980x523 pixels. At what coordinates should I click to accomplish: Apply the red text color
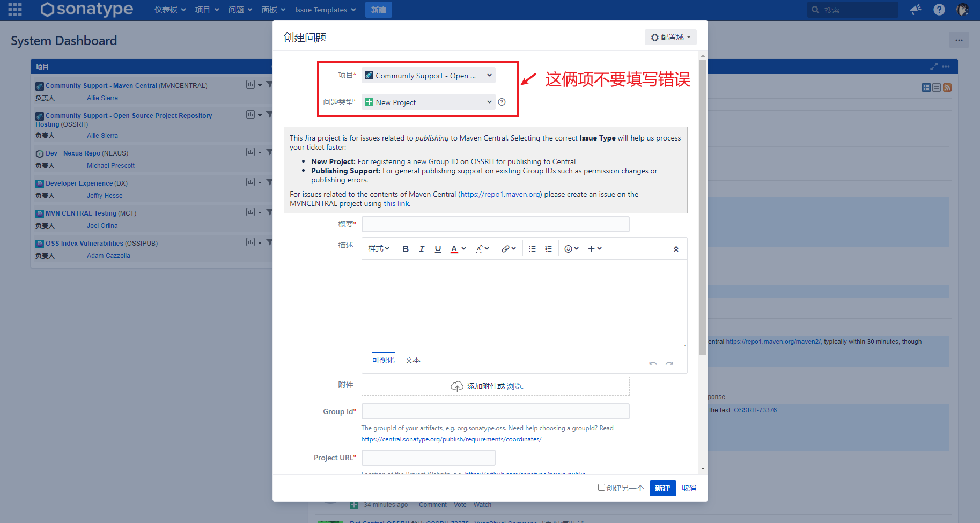454,249
